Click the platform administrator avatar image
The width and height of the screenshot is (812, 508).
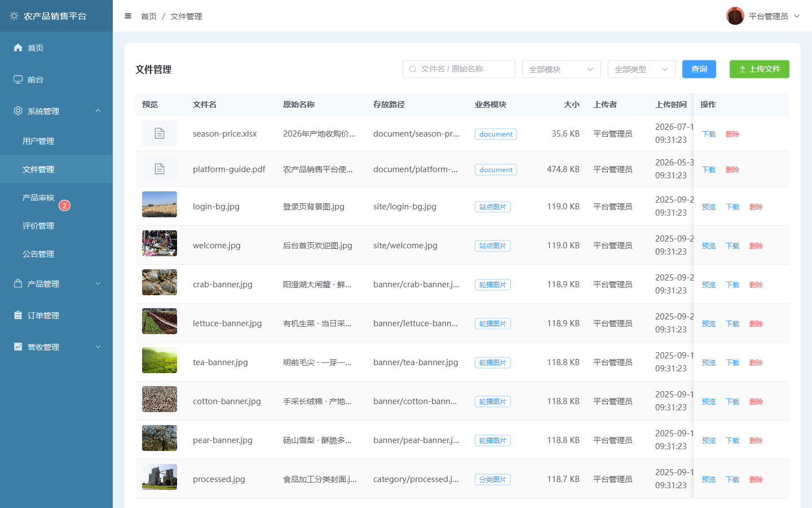(735, 16)
